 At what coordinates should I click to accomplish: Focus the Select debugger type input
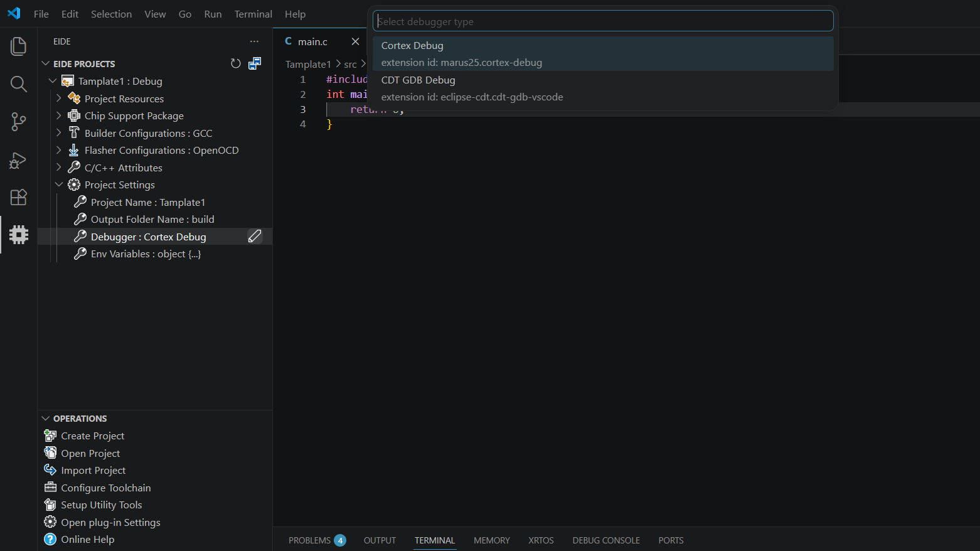pyautogui.click(x=603, y=21)
